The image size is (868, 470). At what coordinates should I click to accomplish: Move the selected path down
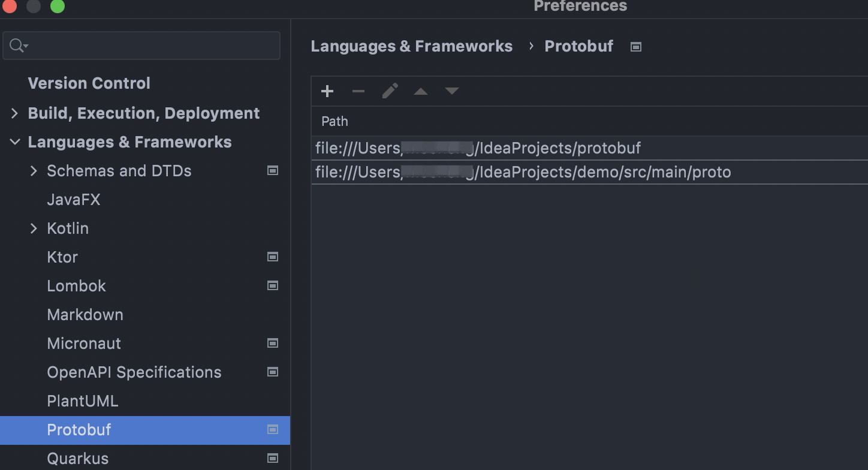tap(451, 91)
